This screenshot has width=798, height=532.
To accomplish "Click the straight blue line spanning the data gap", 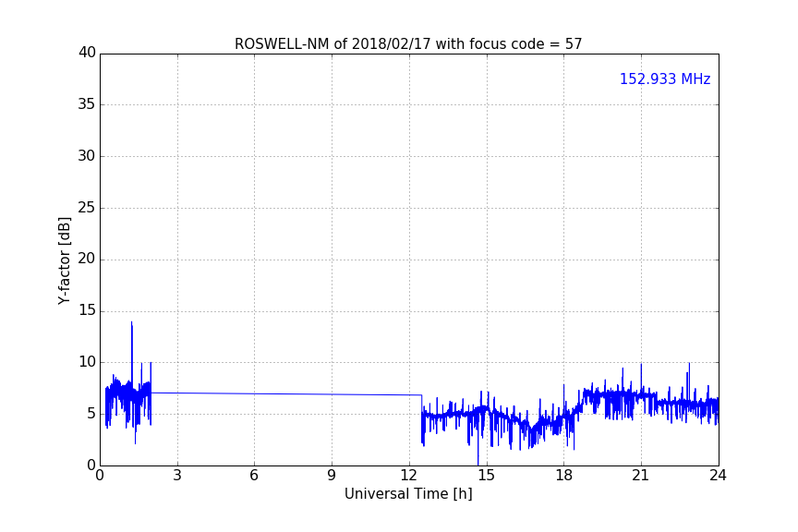I will click(x=286, y=393).
